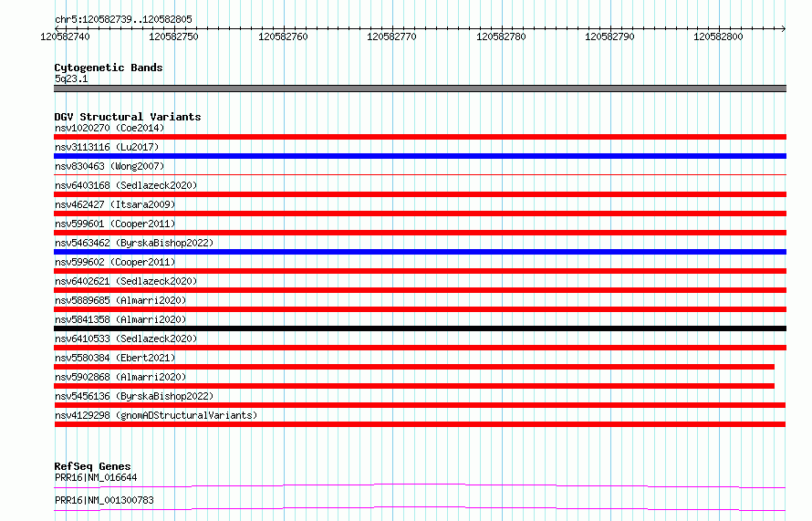This screenshot has height=521, width=812.
Task: Open variant nsv5580384 (Ebert2021) label
Action: [115, 358]
